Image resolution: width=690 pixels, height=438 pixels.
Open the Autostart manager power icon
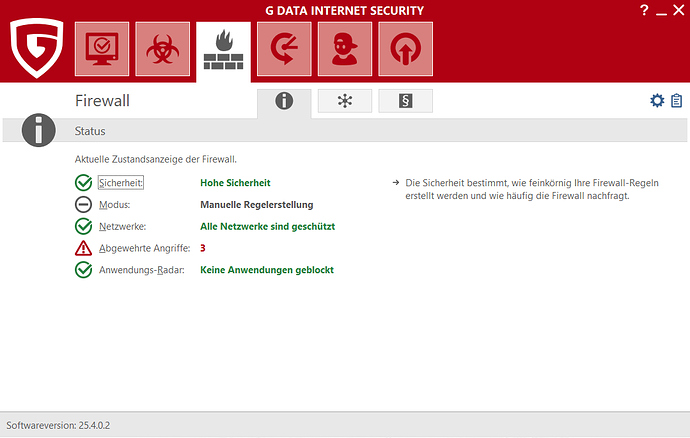point(406,49)
